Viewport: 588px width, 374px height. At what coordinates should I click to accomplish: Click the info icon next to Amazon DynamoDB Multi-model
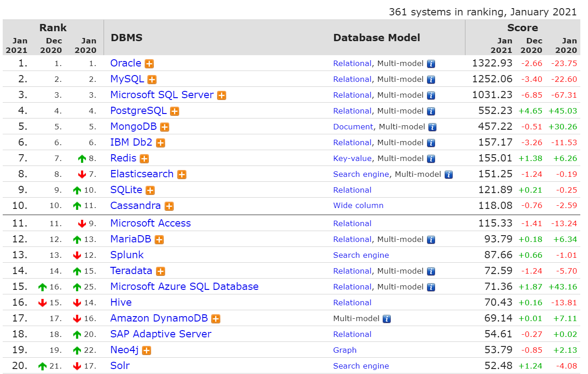coord(387,319)
